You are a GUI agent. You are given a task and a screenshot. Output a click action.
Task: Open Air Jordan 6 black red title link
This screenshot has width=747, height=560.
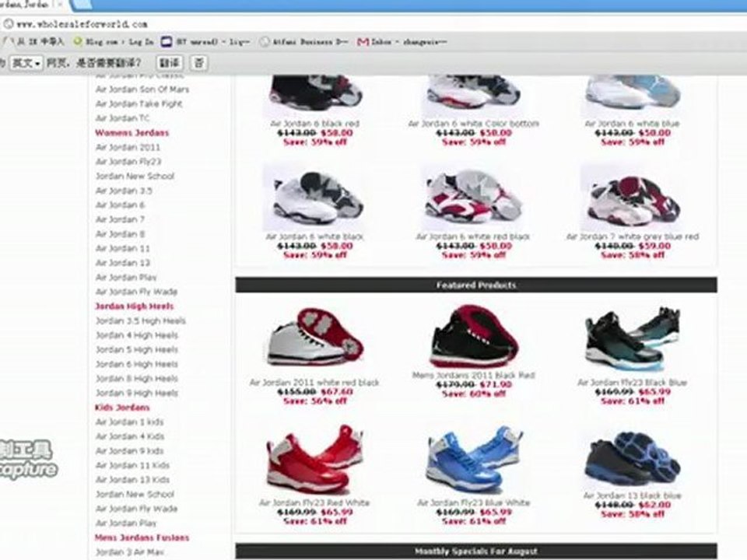(x=315, y=124)
